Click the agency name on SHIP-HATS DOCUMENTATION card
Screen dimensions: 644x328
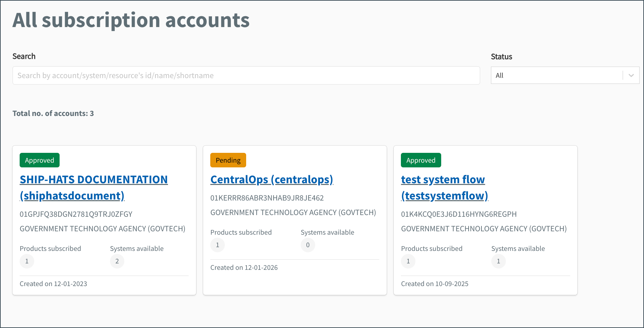point(103,229)
